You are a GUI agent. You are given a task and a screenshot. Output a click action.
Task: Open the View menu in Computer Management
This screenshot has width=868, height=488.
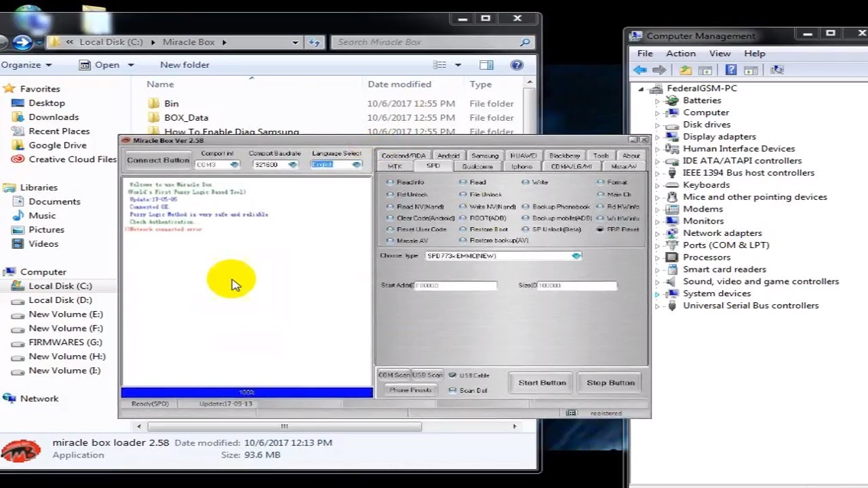720,54
